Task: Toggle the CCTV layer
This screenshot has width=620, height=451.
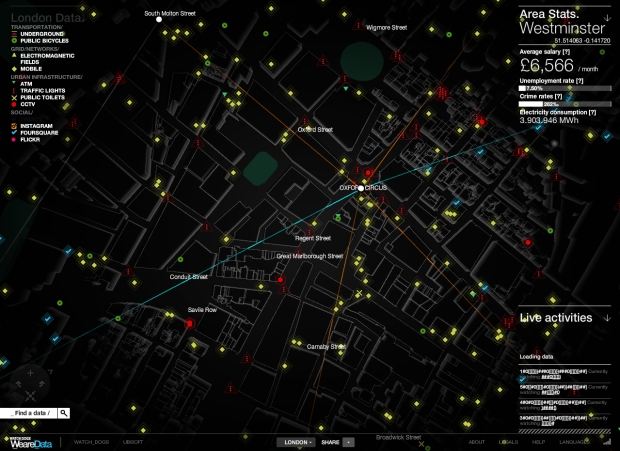Action: click(23, 104)
